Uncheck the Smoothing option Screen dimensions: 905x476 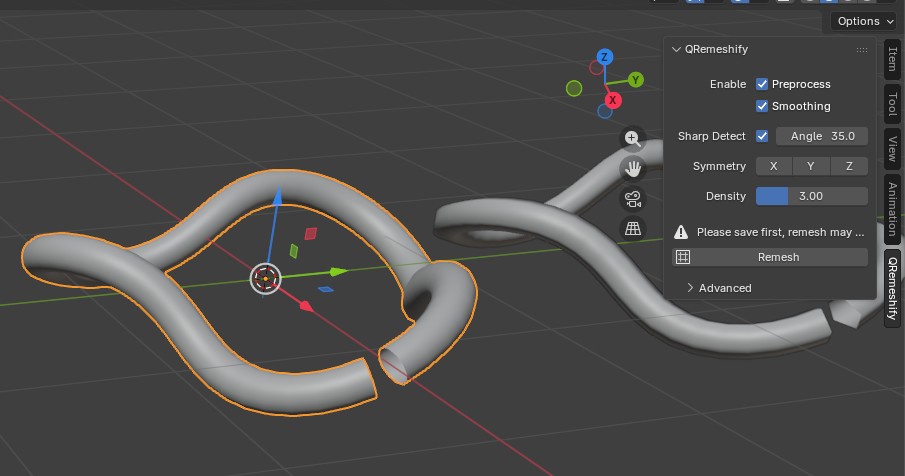click(x=762, y=106)
